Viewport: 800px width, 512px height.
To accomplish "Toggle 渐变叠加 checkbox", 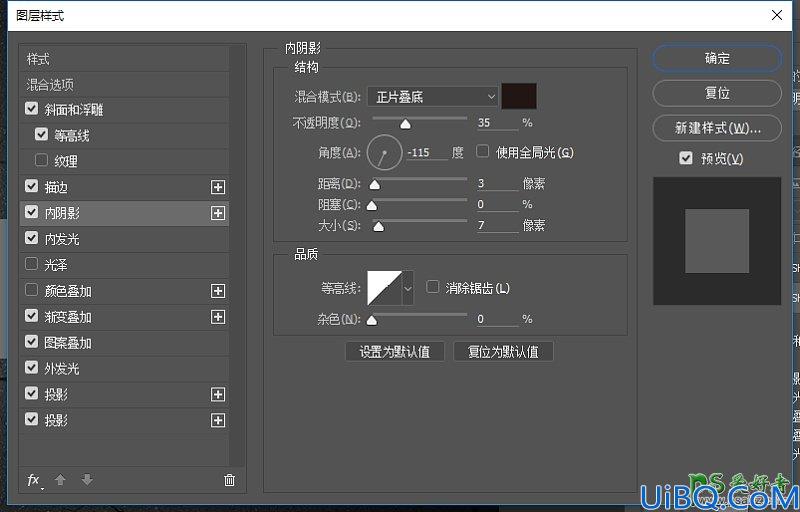I will [32, 316].
